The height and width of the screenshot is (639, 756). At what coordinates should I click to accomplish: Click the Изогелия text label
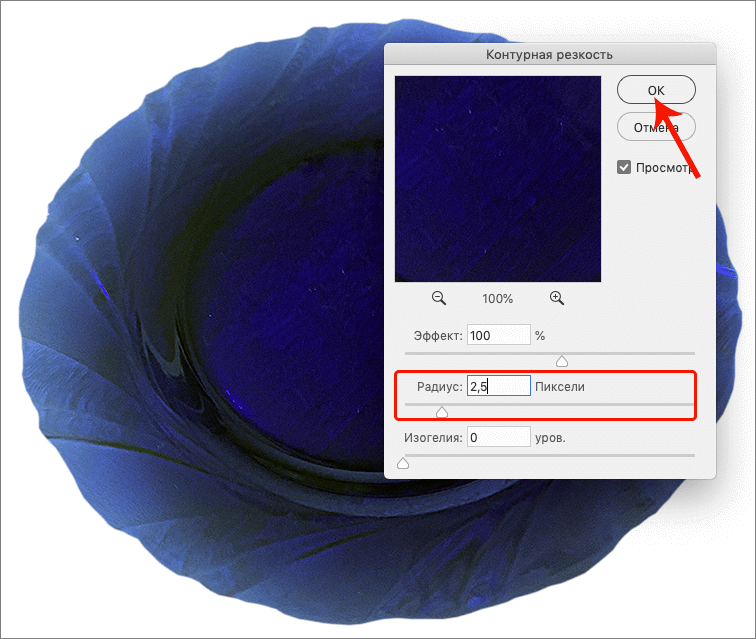coord(432,437)
